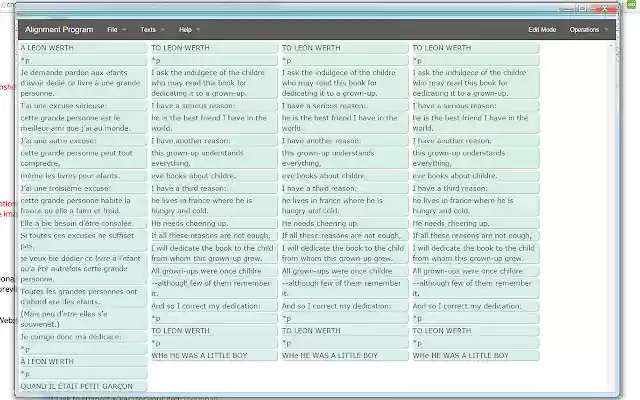The width and height of the screenshot is (640, 400).
Task: Minimize the Alignment Program window
Action: point(568,8)
